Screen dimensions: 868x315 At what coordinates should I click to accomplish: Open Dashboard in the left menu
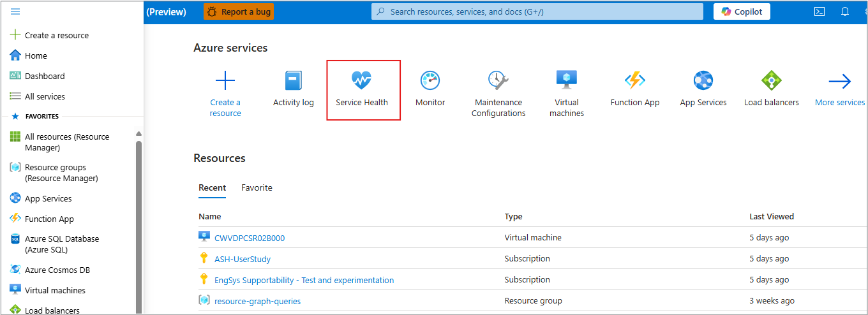pos(45,76)
